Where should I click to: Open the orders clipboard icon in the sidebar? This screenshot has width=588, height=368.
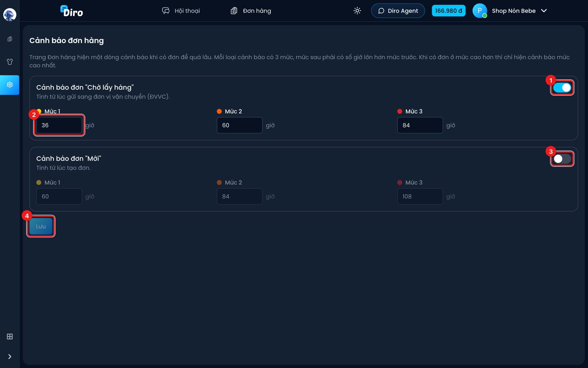[x=10, y=39]
